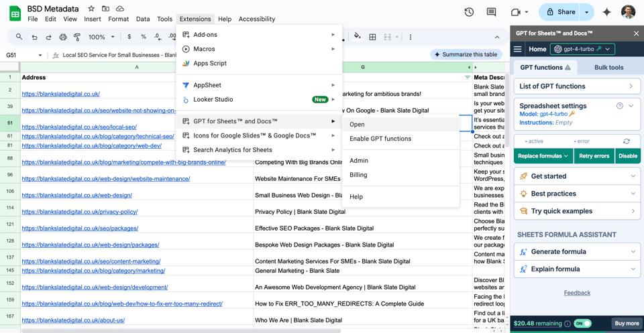
Task: Switch to the GPT functions tab
Action: point(545,67)
